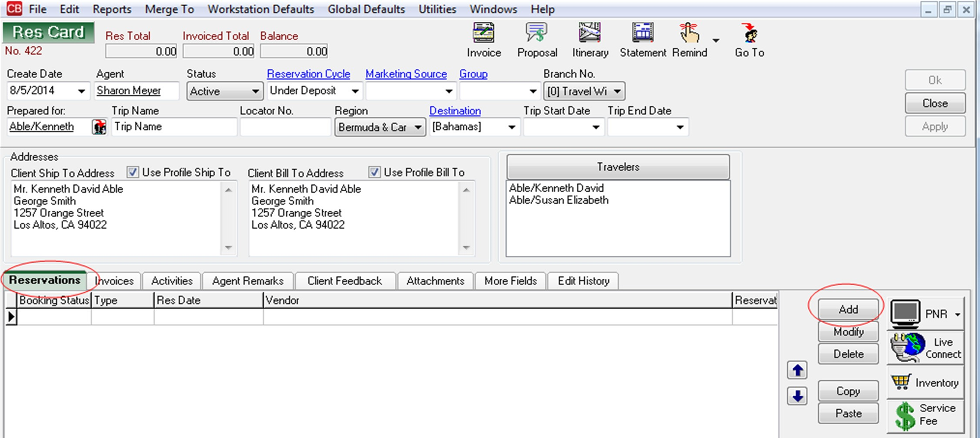
Task: Open the Proposal tool
Action: [x=536, y=34]
